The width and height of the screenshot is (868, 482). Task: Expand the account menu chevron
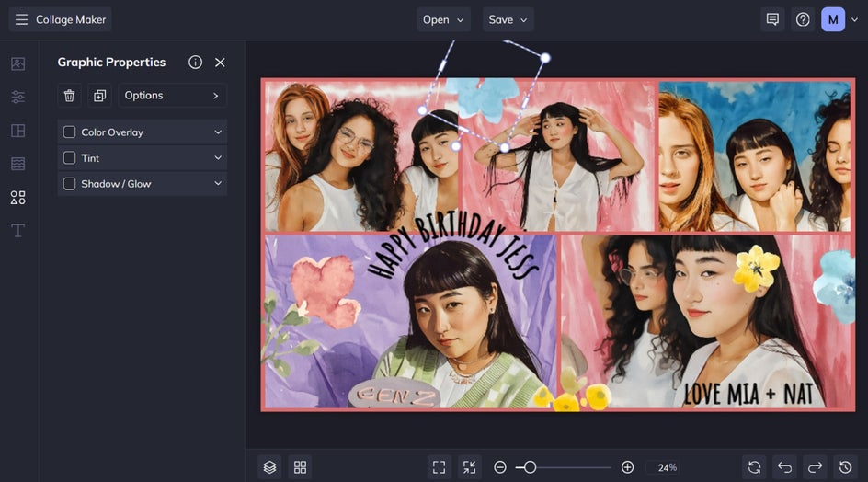[x=855, y=19]
